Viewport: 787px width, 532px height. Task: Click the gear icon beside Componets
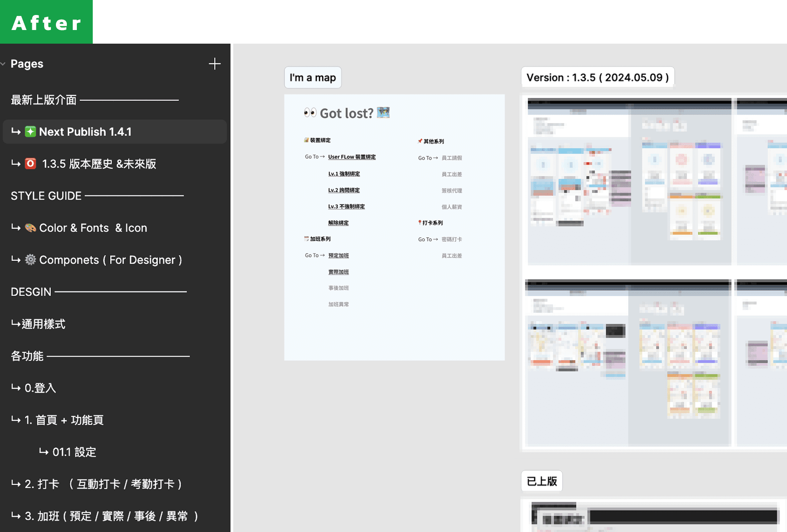(30, 260)
